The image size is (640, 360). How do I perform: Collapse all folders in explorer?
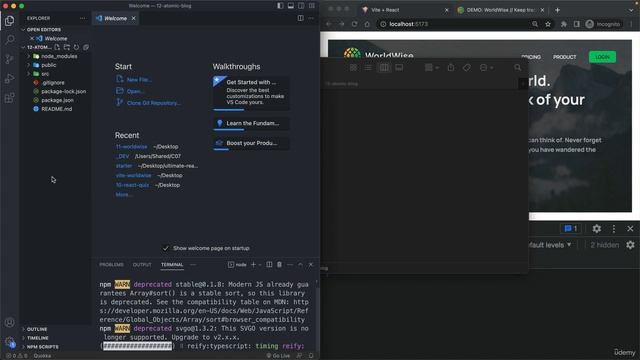pyautogui.click(x=86, y=47)
